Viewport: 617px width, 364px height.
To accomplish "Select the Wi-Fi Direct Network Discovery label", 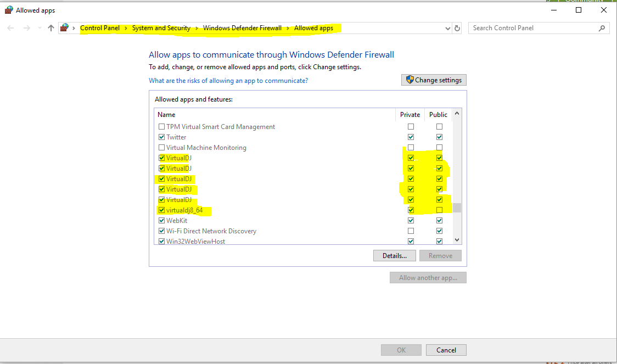I will click(x=211, y=231).
